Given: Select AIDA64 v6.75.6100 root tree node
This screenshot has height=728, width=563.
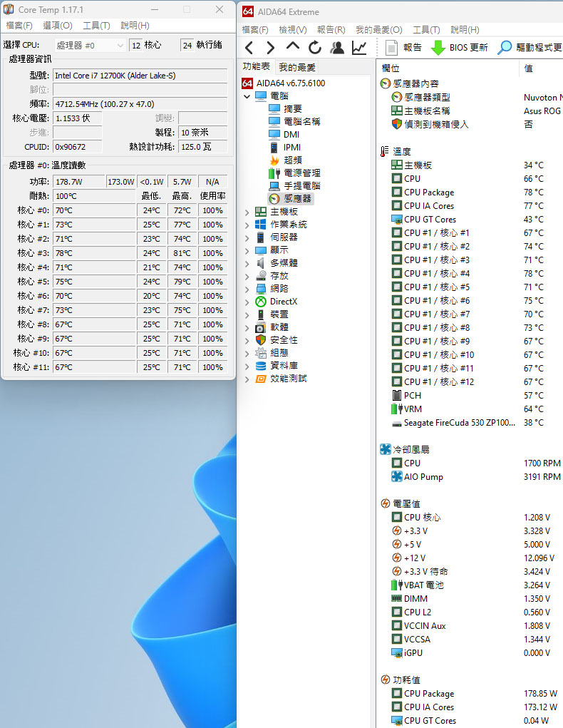Looking at the screenshot, I should coord(284,83).
